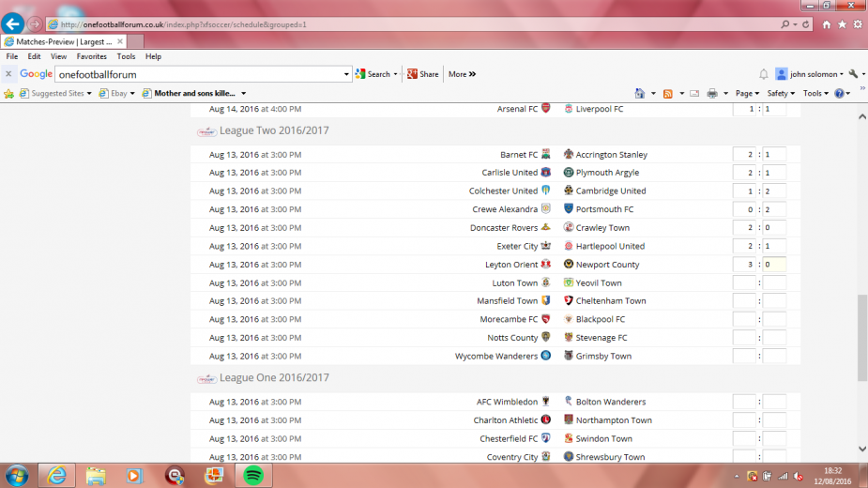Image resolution: width=868 pixels, height=488 pixels.
Task: Click Mansfield Town home score input box
Action: click(x=744, y=301)
